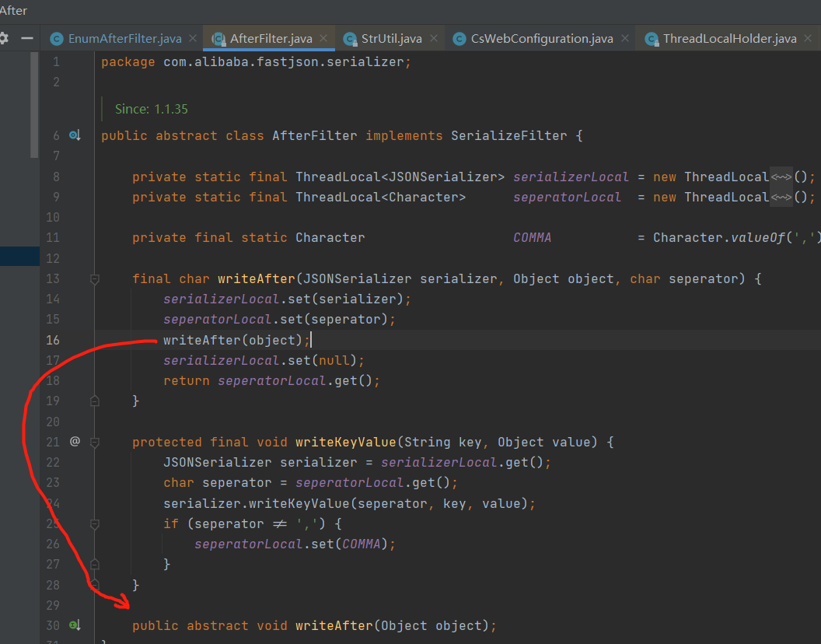Open the ThreadLocalHolder.java tab

tap(730, 39)
